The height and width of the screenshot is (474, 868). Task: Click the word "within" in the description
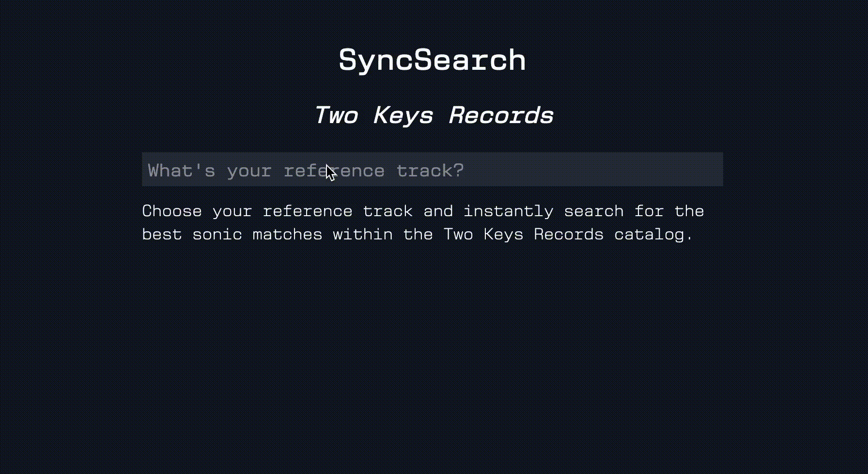click(362, 235)
